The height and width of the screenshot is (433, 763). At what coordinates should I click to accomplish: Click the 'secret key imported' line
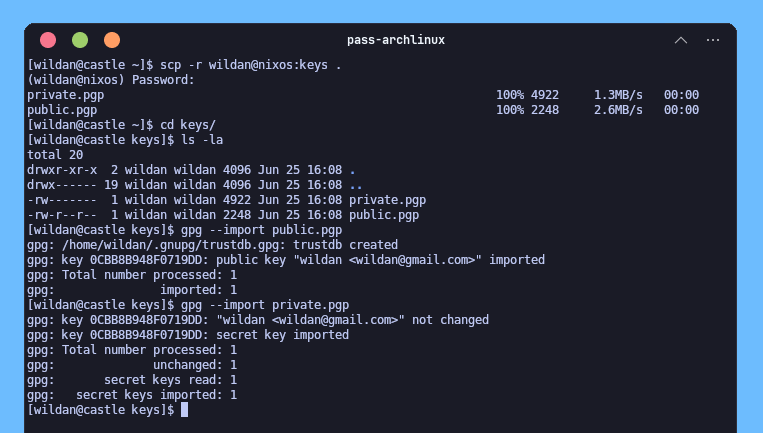click(x=188, y=335)
